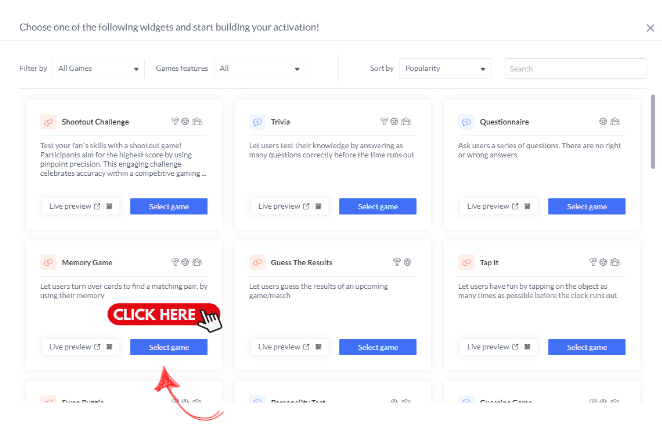This screenshot has width=662, height=425.
Task: Click the Questionnaire card icon
Action: click(x=466, y=122)
